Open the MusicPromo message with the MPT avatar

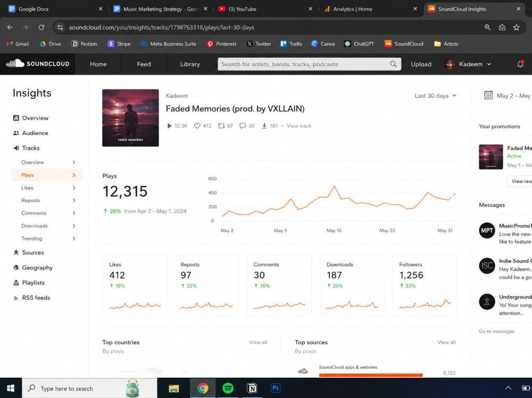click(x=505, y=234)
